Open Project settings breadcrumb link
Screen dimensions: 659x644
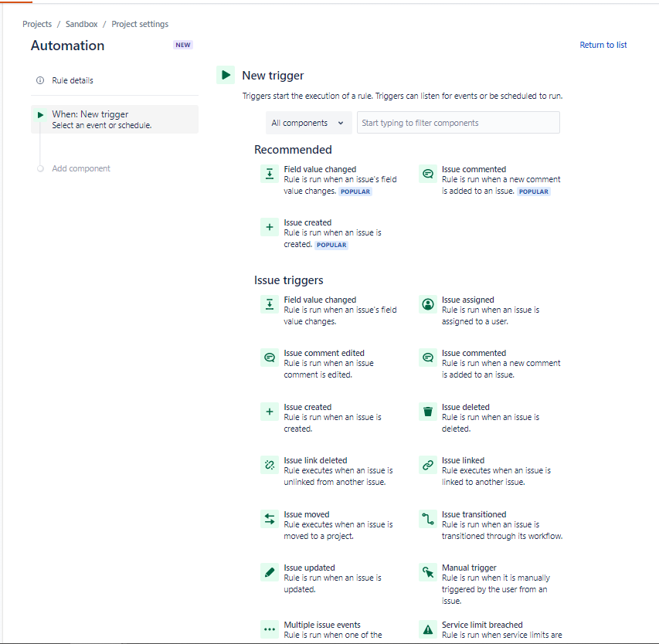[x=140, y=24]
